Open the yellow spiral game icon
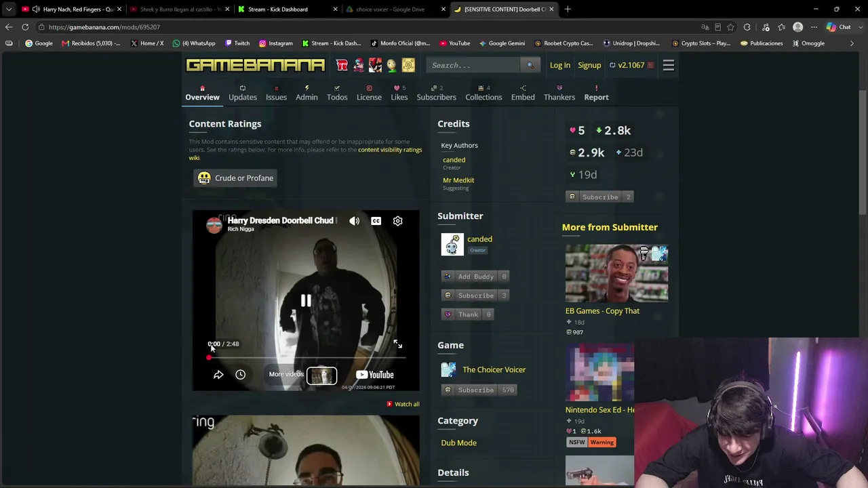The height and width of the screenshot is (488, 868). point(408,65)
